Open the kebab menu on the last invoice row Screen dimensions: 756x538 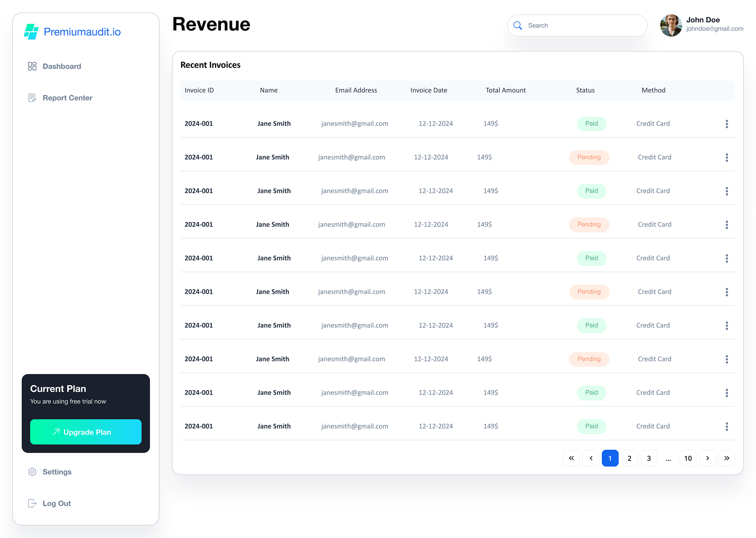click(727, 426)
